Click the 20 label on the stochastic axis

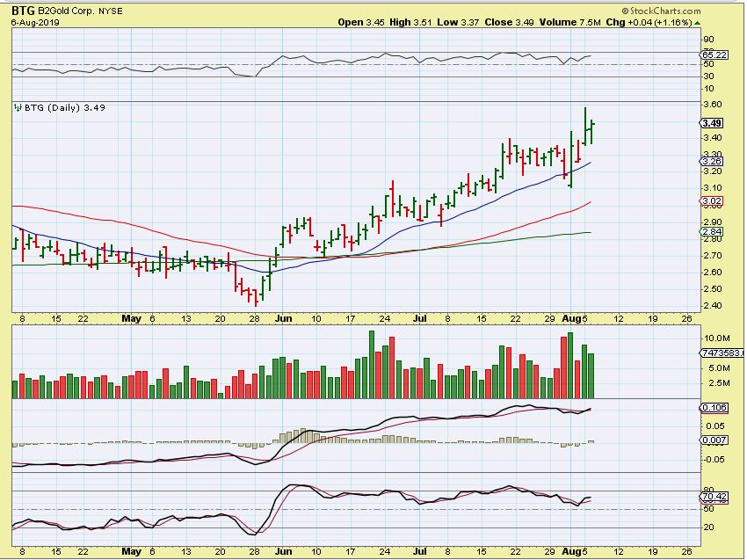708,527
